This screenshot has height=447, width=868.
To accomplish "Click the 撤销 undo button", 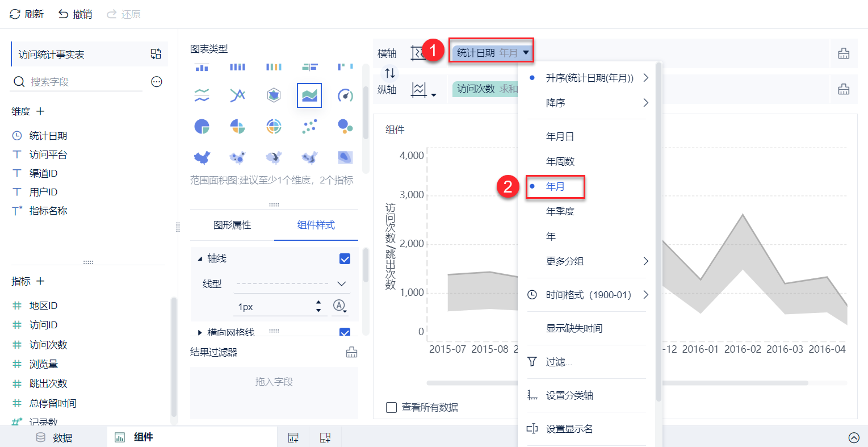I will [x=75, y=14].
